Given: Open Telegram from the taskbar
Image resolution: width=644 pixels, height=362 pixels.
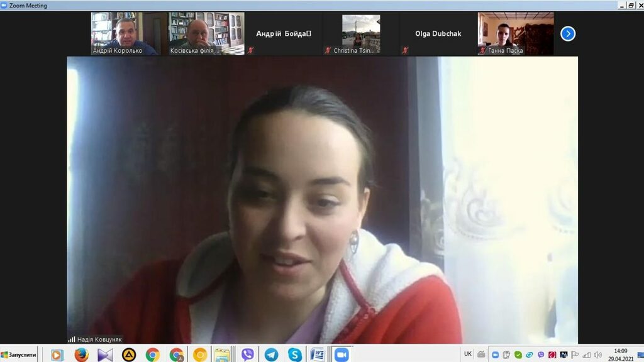Looking at the screenshot, I should point(271,354).
